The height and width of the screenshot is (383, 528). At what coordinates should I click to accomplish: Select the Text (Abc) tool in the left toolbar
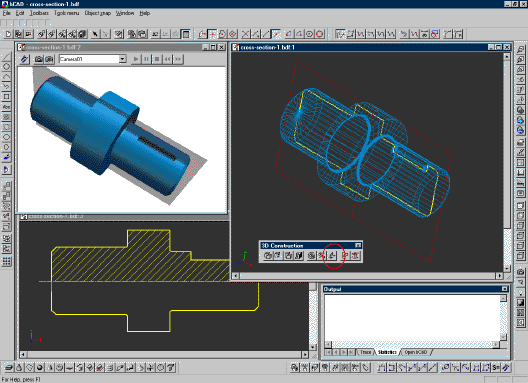6,107
